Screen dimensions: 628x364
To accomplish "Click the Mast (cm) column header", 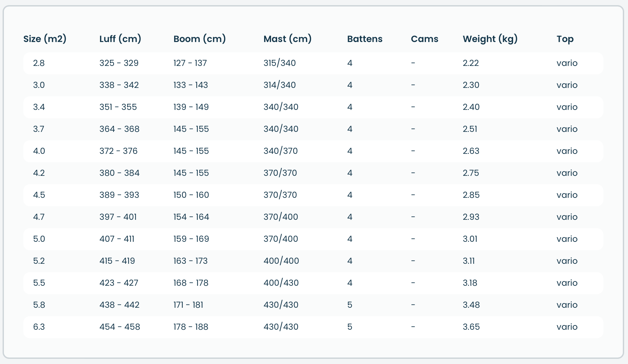I will tap(287, 39).
